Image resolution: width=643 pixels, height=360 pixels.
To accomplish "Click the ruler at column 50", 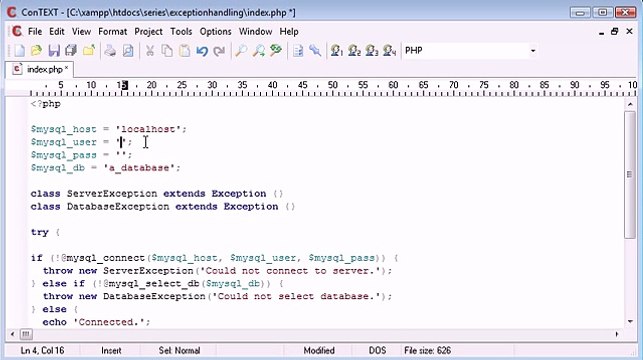I will coord(333,85).
